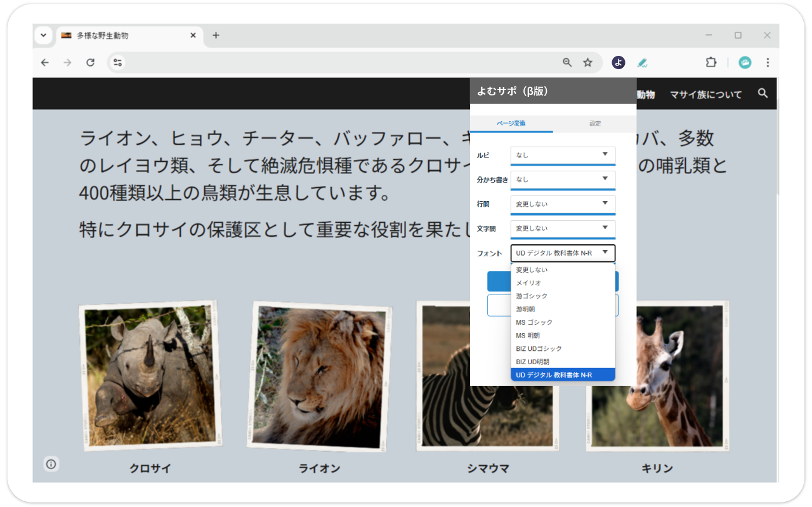Select メイリオ from the font list

point(529,283)
